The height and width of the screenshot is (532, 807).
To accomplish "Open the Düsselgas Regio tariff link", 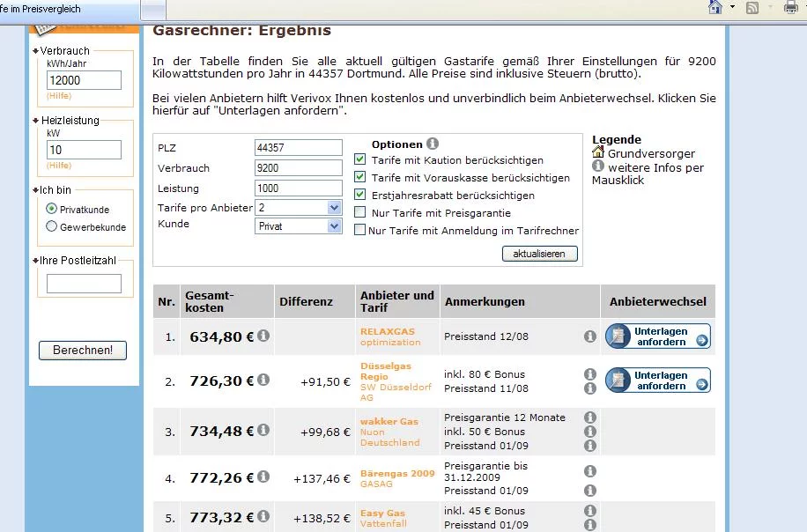I will pos(396,381).
